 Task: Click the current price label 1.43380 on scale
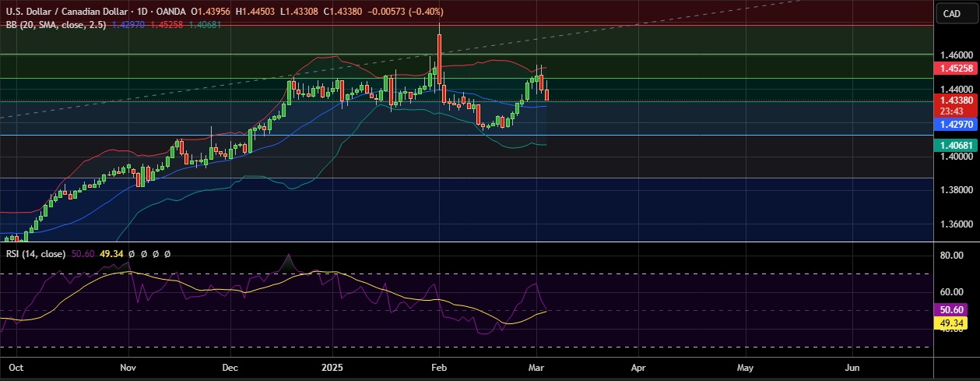(954, 101)
